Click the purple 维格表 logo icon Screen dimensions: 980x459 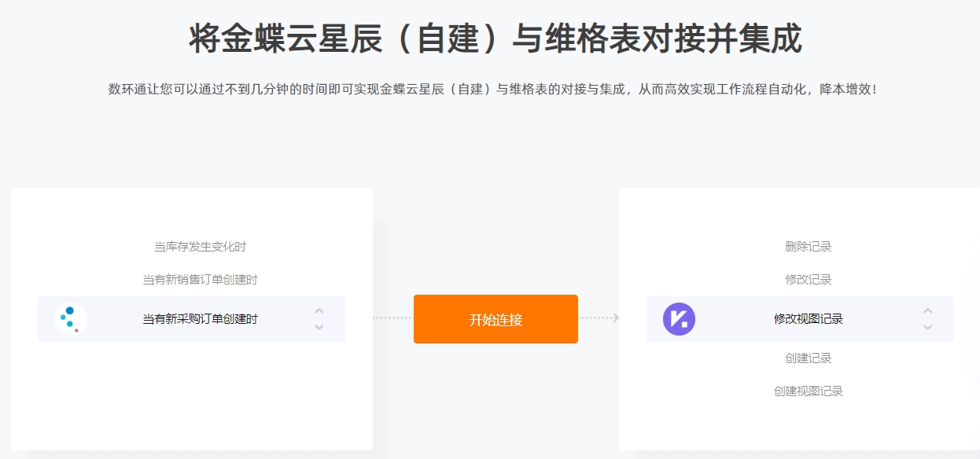point(679,319)
